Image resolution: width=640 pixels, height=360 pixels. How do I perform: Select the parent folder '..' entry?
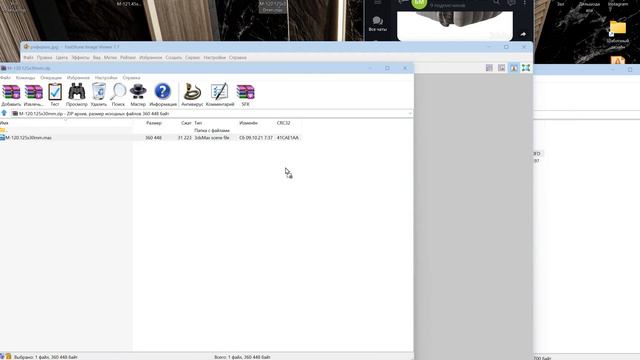tap(4, 131)
